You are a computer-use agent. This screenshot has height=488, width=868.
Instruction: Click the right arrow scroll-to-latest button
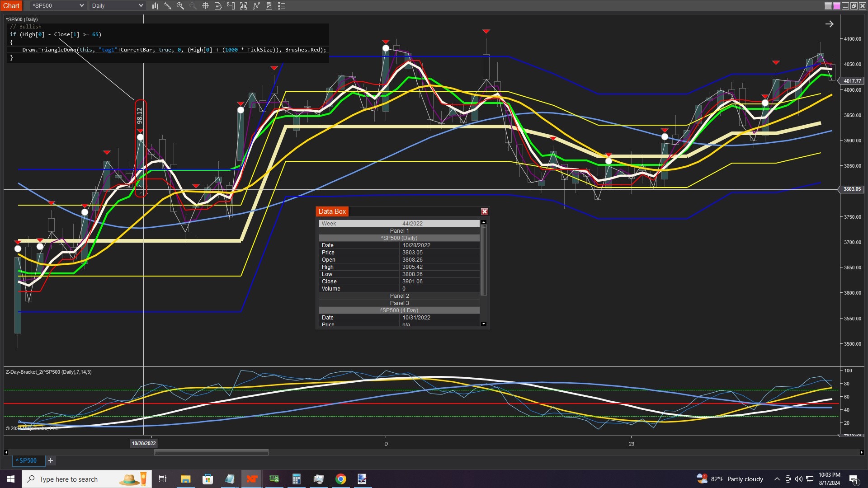829,24
